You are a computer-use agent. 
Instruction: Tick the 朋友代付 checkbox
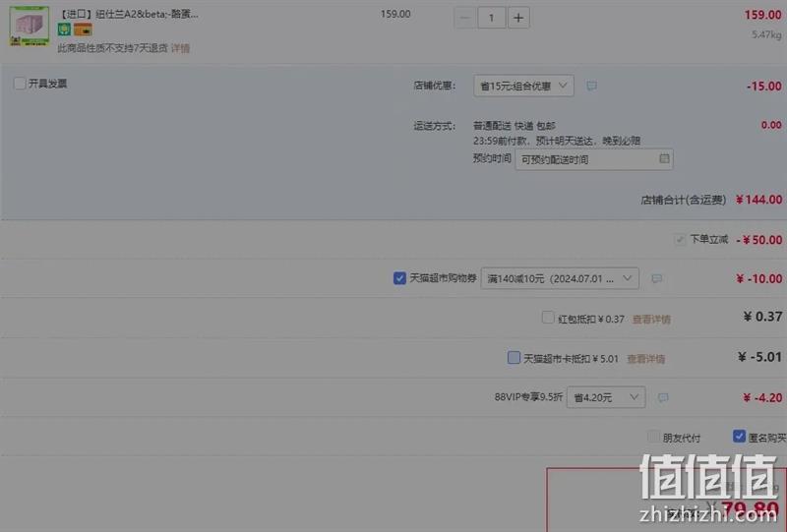tap(653, 437)
